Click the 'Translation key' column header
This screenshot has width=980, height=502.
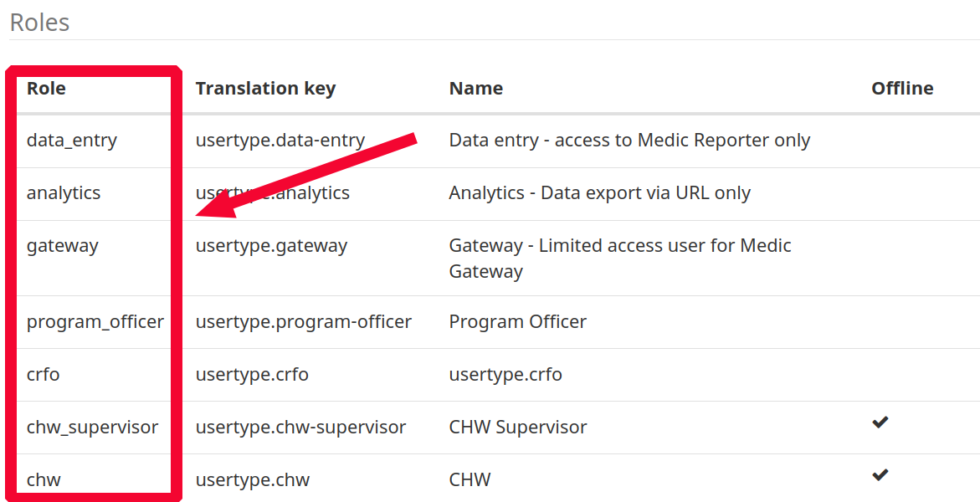coord(265,89)
